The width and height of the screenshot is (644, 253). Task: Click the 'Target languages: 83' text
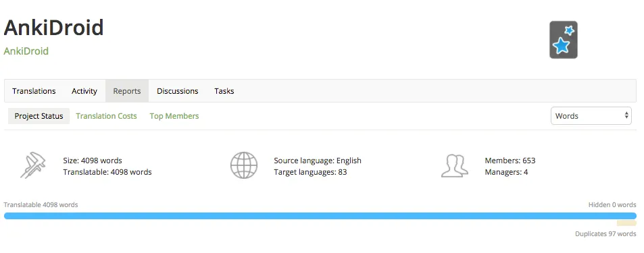tap(310, 172)
